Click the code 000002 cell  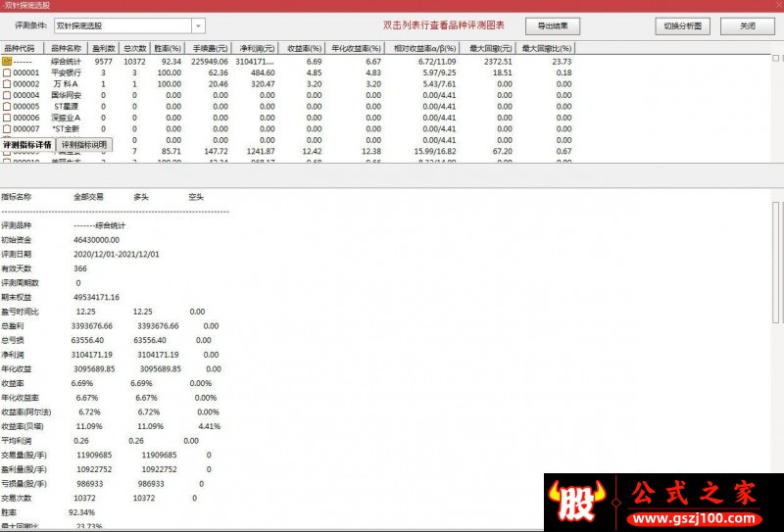(26, 84)
